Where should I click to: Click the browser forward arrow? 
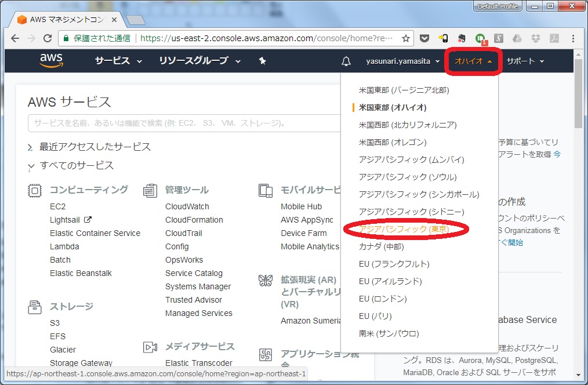pos(31,38)
